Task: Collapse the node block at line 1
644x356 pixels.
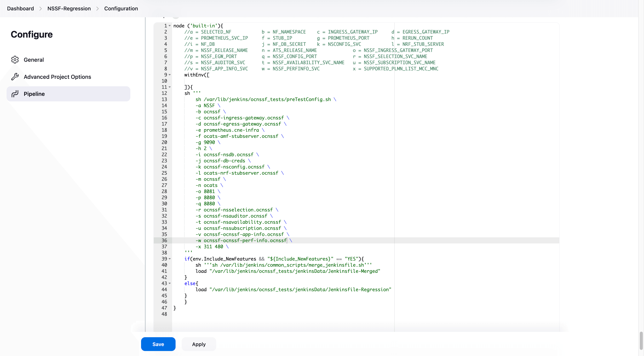Action: click(x=169, y=25)
